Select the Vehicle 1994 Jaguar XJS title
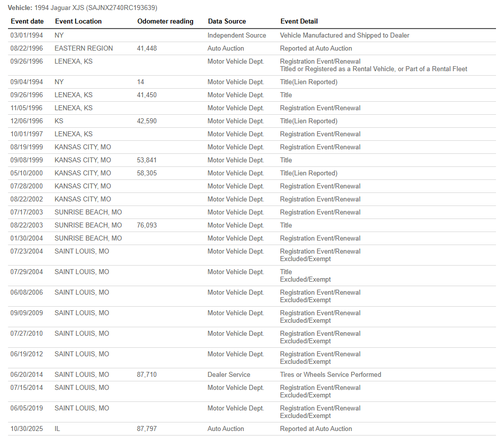Image resolution: width=500 pixels, height=436 pixels. point(83,7)
